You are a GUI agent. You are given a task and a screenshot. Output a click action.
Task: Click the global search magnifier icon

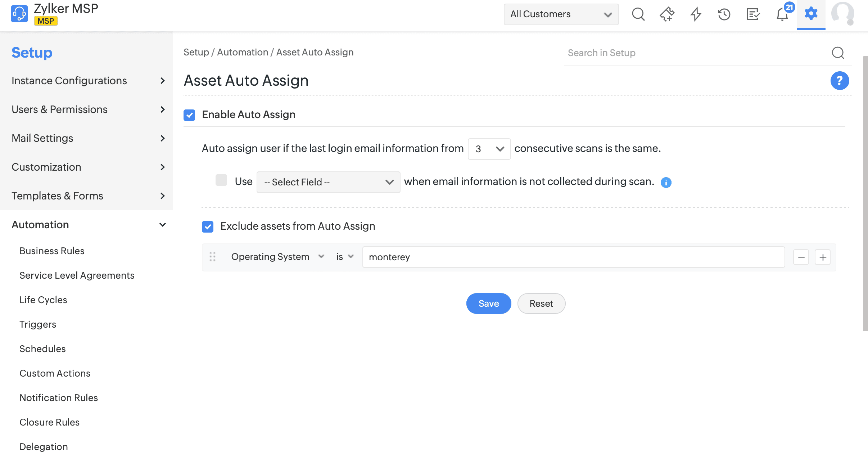[x=638, y=14]
